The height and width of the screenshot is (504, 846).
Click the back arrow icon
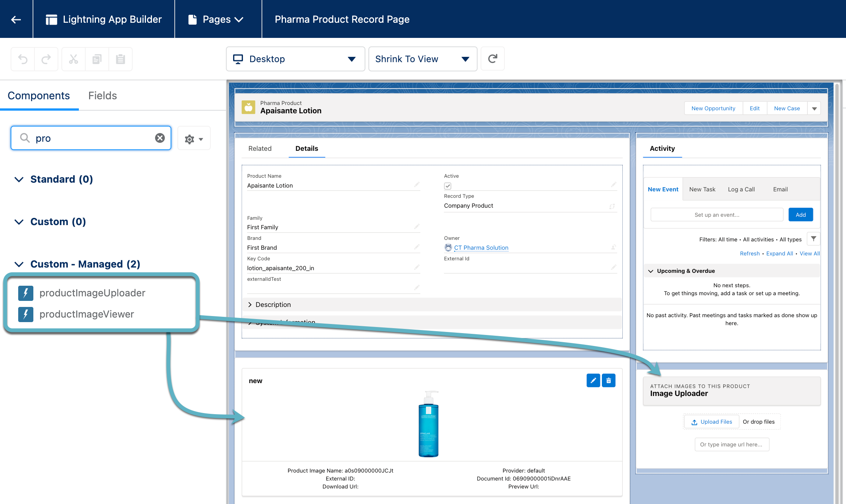pos(16,19)
